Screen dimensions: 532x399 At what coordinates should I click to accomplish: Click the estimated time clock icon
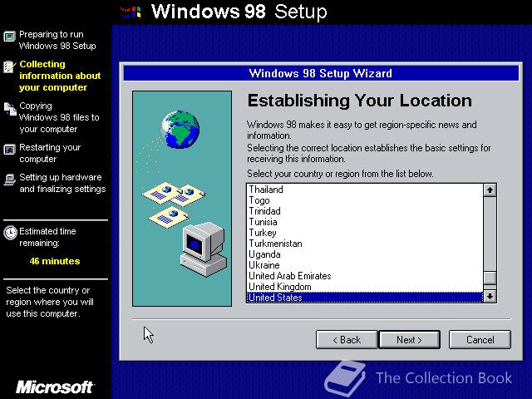tap(10, 233)
